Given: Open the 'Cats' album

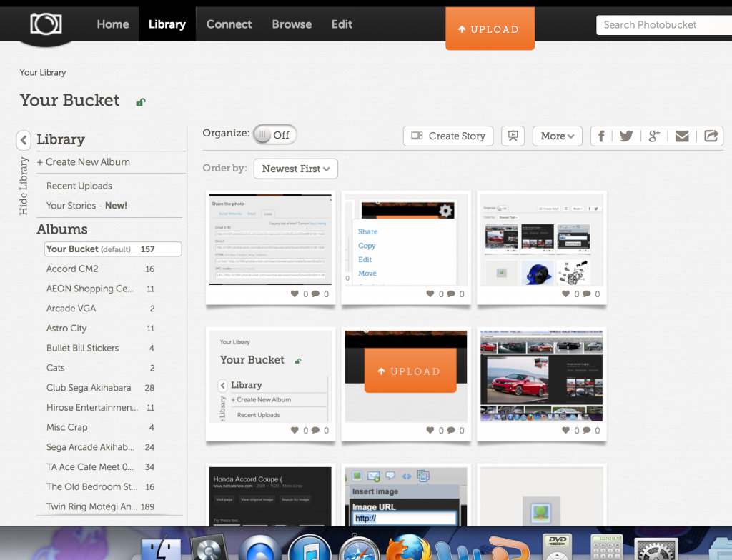Looking at the screenshot, I should pos(100,368).
